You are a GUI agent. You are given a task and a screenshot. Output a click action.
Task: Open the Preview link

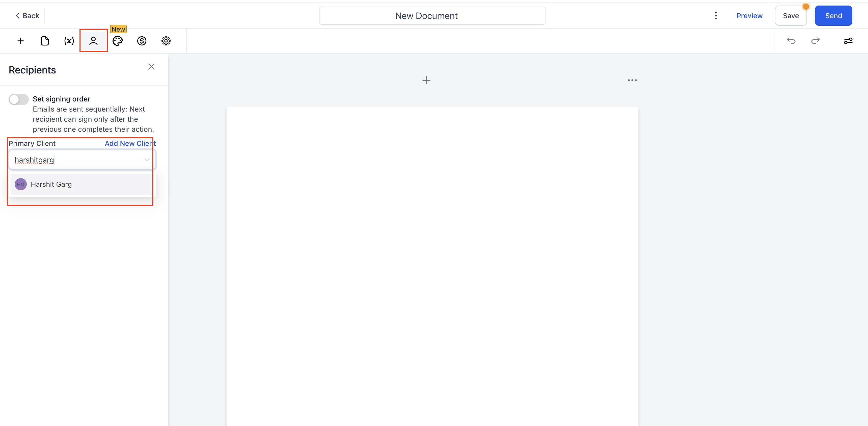pyautogui.click(x=749, y=16)
